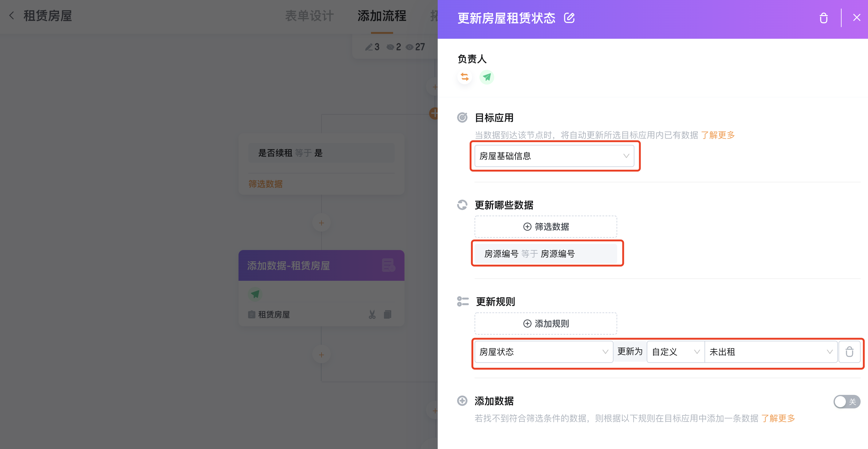Click the eye icon beside count 27
868x449 pixels.
409,47
